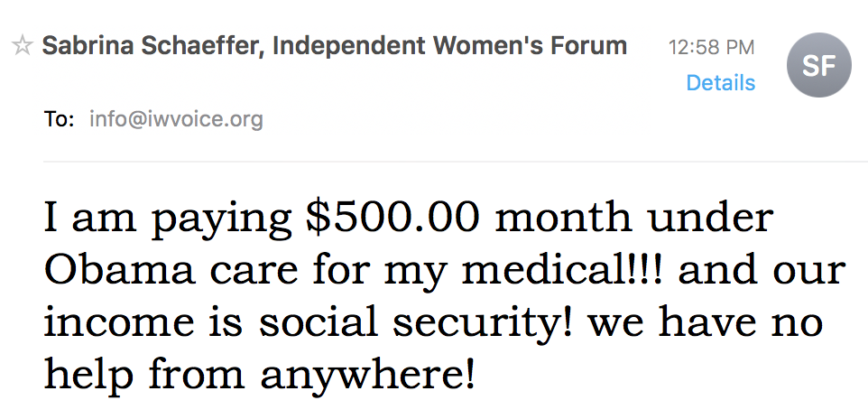Screen dimensions: 868x419
Task: Click the words we have no
Action: pos(706,323)
